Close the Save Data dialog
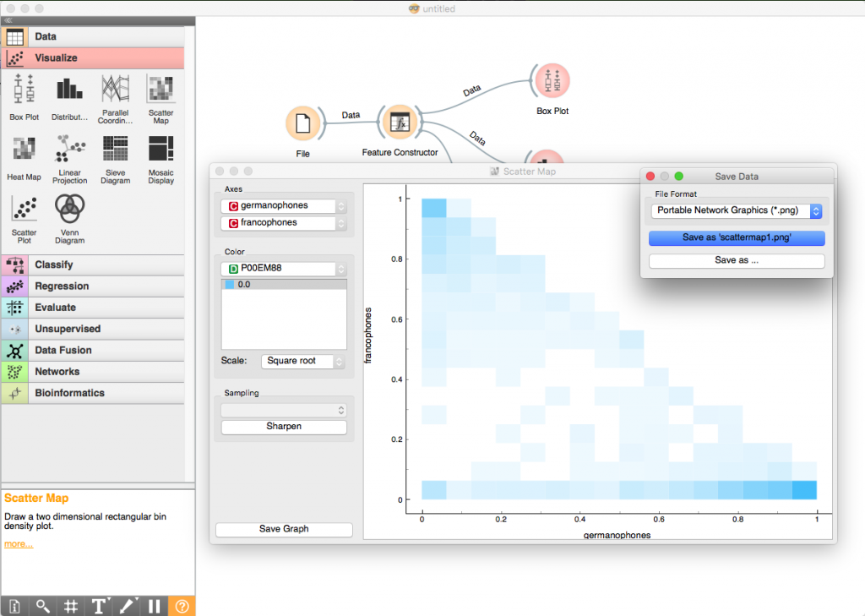 coord(650,176)
